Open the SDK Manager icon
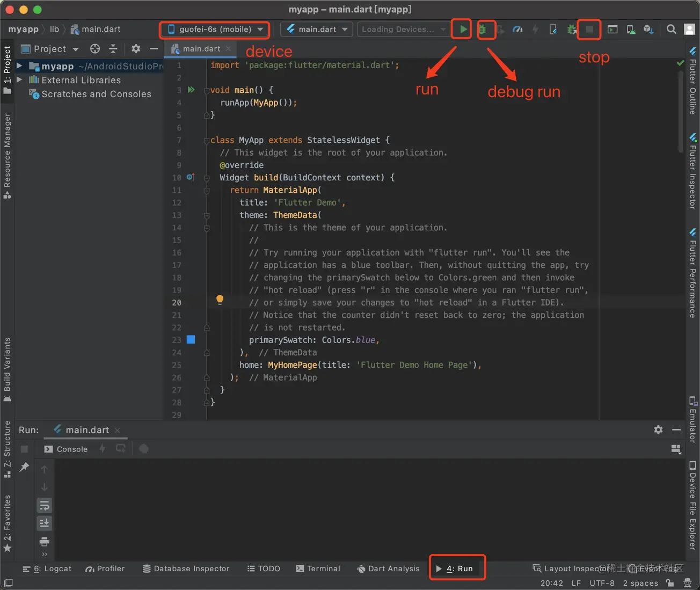 pyautogui.click(x=648, y=30)
